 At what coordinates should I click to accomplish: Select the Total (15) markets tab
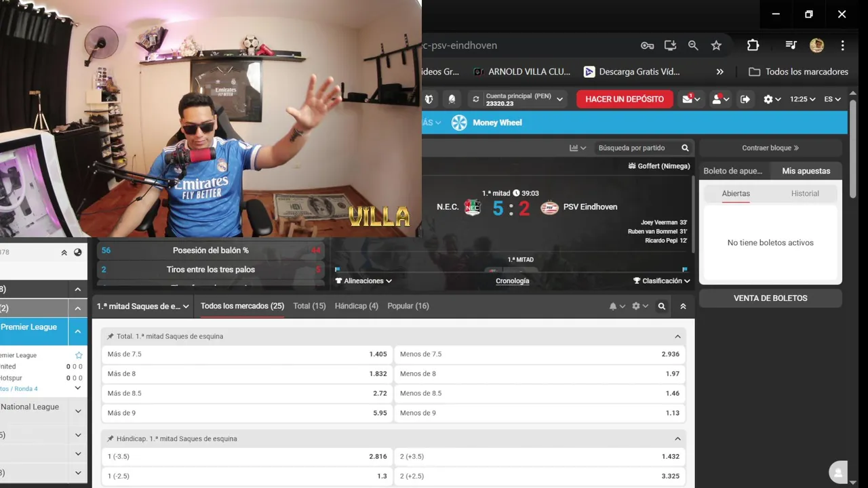(x=309, y=306)
